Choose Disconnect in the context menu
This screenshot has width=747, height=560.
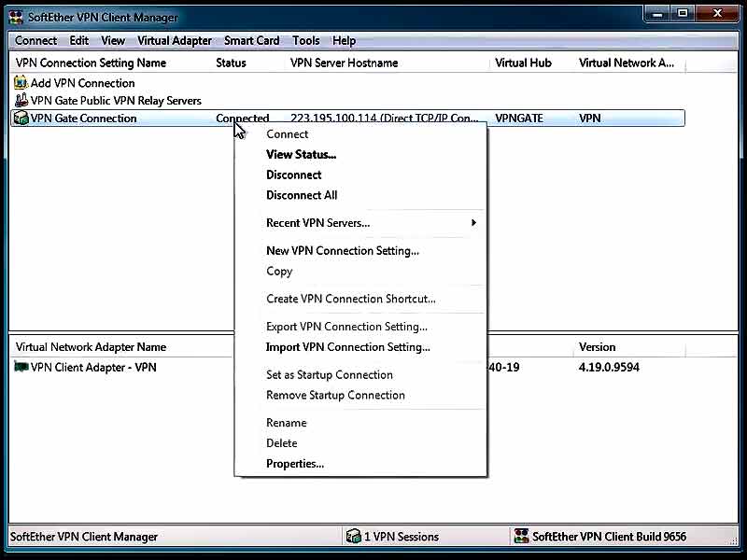pyautogui.click(x=293, y=175)
